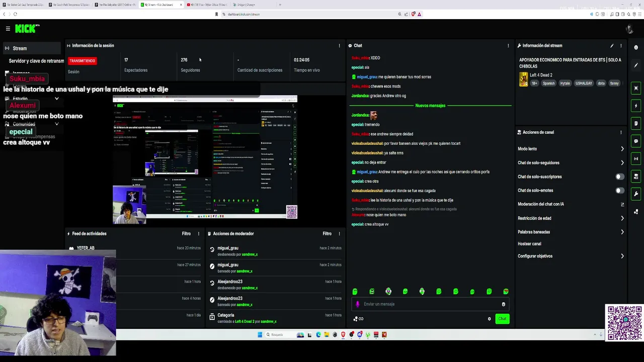Click the note page icon in the right sidebar
This screenshot has width=644, height=362.
point(636,123)
